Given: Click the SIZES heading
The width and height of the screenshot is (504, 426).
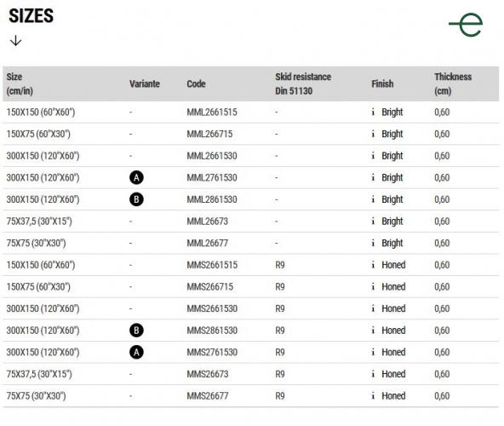Looking at the screenshot, I should pyautogui.click(x=31, y=16).
